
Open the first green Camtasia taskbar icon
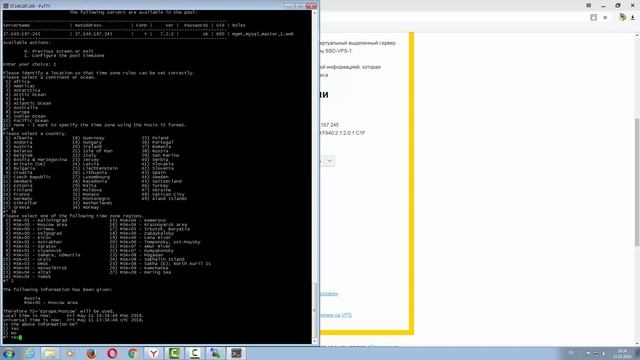(174, 353)
